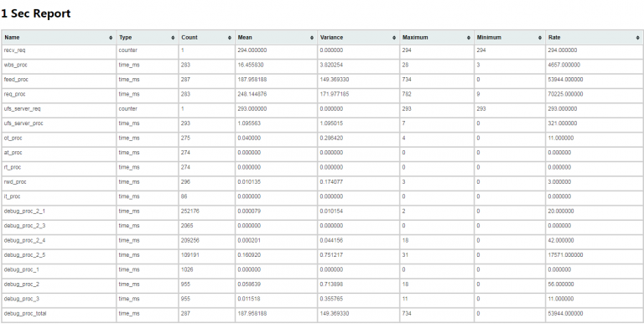Screen dimensions: 644x324
Task: Click variance value 0.174077
Action: pos(331,182)
